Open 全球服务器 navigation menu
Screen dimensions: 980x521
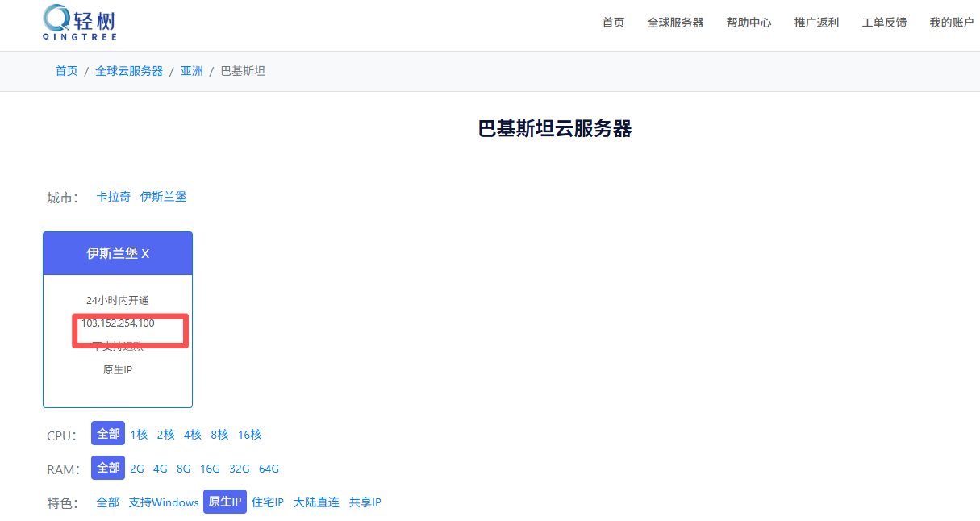[x=675, y=23]
